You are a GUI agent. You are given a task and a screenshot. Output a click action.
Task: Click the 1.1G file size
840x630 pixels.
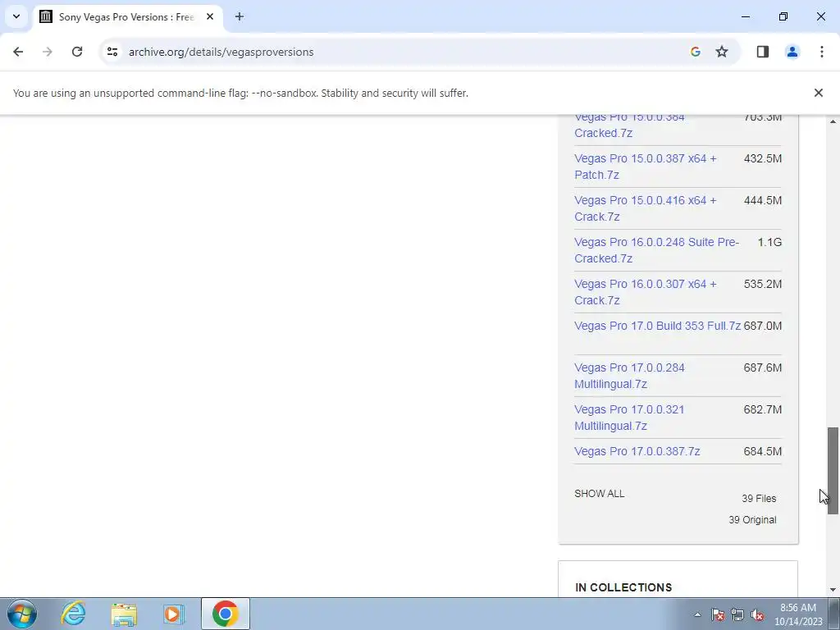[x=769, y=242]
